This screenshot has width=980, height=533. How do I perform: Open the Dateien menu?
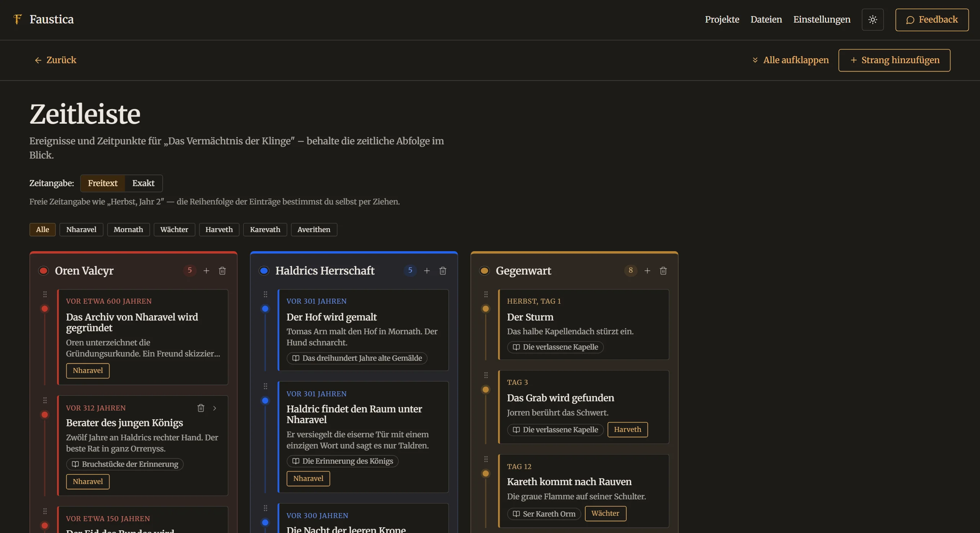point(766,20)
